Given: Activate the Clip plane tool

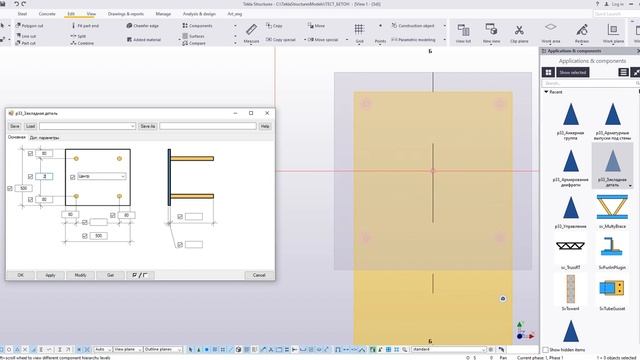Looking at the screenshot, I should (519, 33).
